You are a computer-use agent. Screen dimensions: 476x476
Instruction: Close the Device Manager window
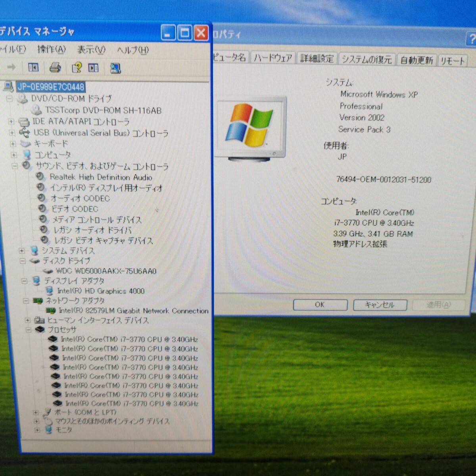click(x=201, y=33)
